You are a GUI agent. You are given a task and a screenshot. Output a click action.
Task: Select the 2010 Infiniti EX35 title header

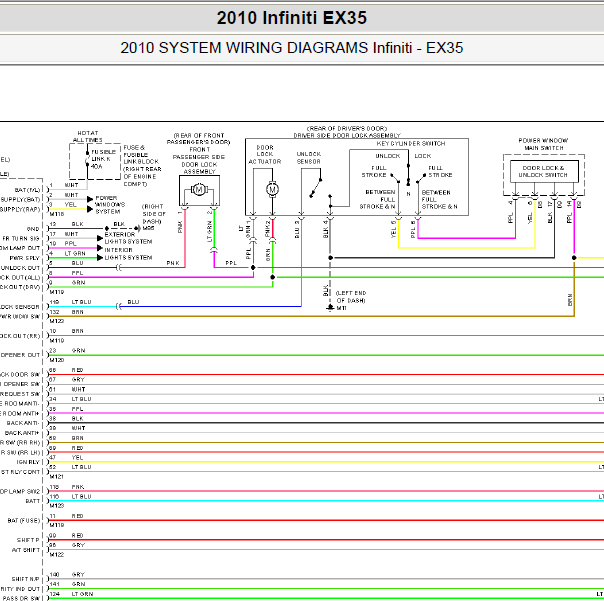(x=292, y=18)
